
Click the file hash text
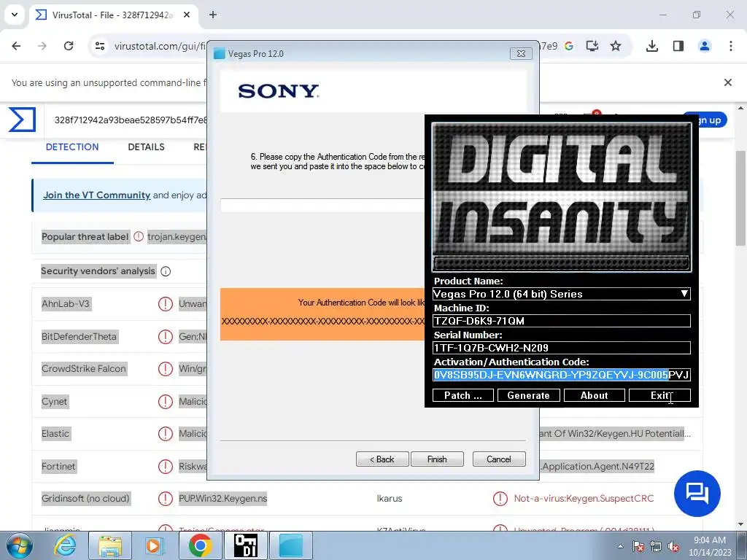[131, 120]
